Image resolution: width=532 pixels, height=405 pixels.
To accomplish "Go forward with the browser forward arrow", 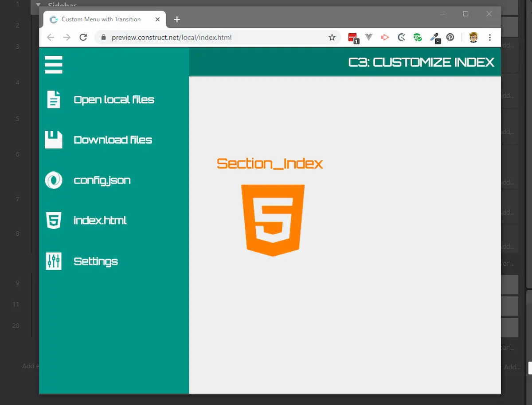I will [x=66, y=37].
